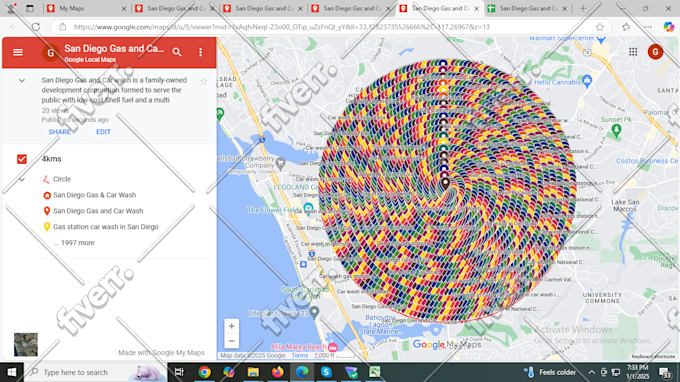The height and width of the screenshot is (382, 680).
Task: Click the Alila Marea Beach hotel pin
Action: click(x=333, y=347)
